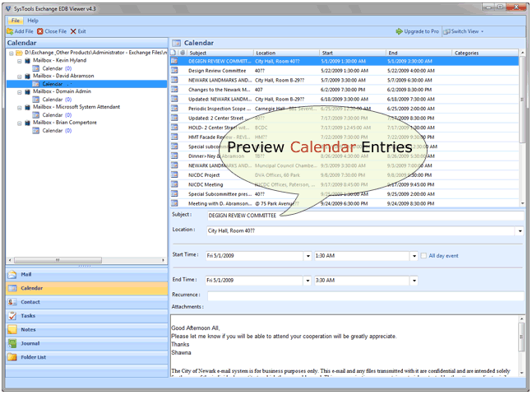Click calendar icon of NJCDC Project row
This screenshot has height=395, width=532.
coord(174,175)
